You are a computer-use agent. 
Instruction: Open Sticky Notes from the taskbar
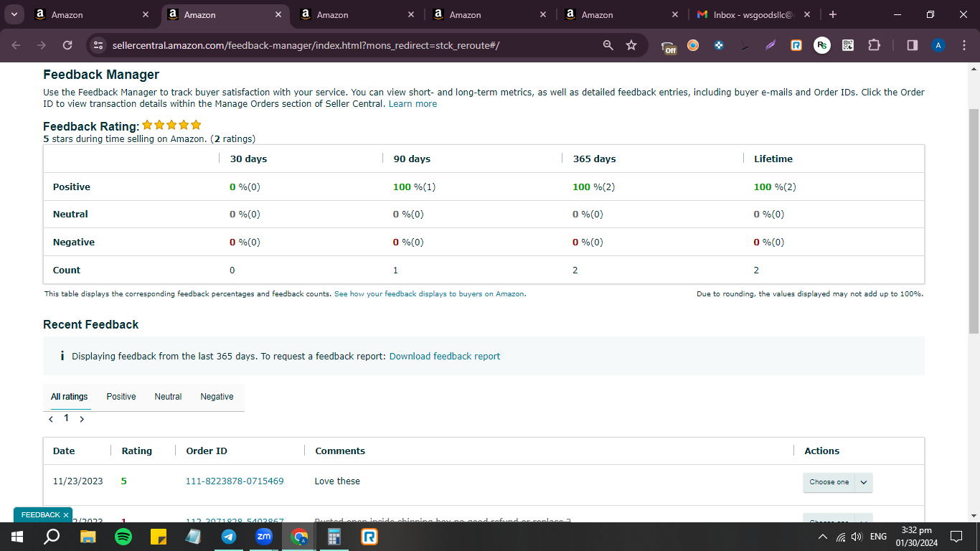(x=159, y=536)
